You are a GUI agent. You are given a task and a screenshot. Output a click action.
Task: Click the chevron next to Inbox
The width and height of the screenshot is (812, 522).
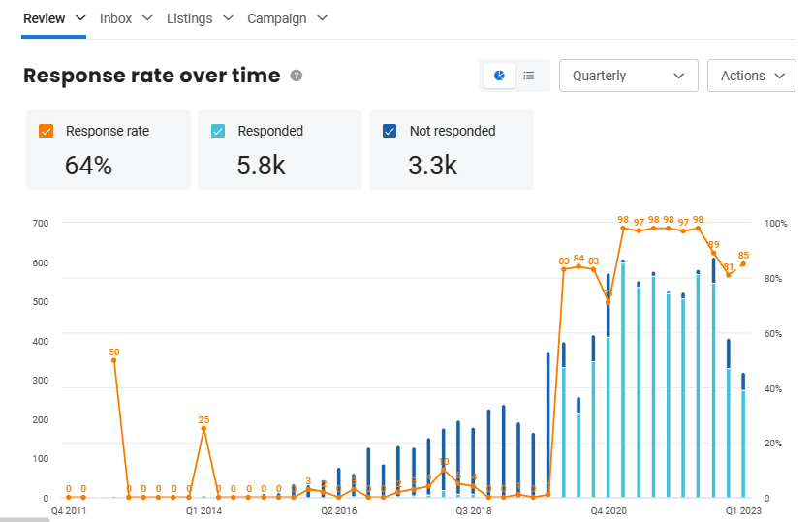147,18
